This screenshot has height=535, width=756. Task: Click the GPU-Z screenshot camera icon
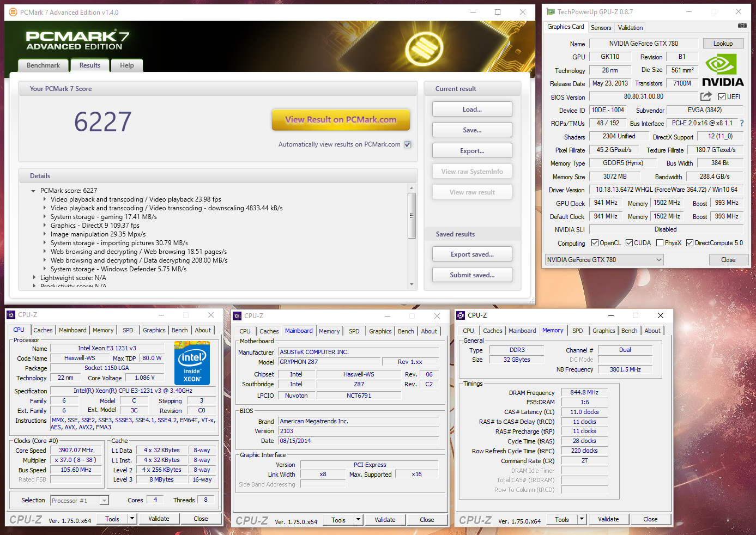pos(742,26)
